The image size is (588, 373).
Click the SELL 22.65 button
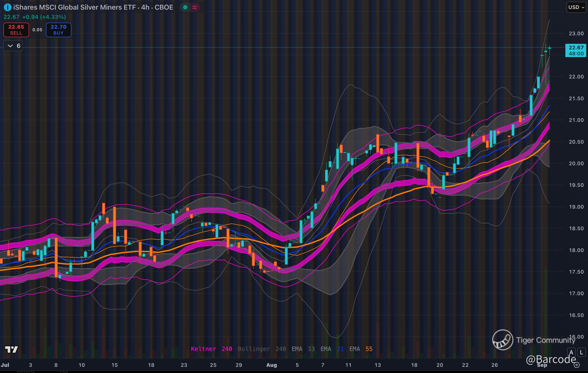pos(16,30)
